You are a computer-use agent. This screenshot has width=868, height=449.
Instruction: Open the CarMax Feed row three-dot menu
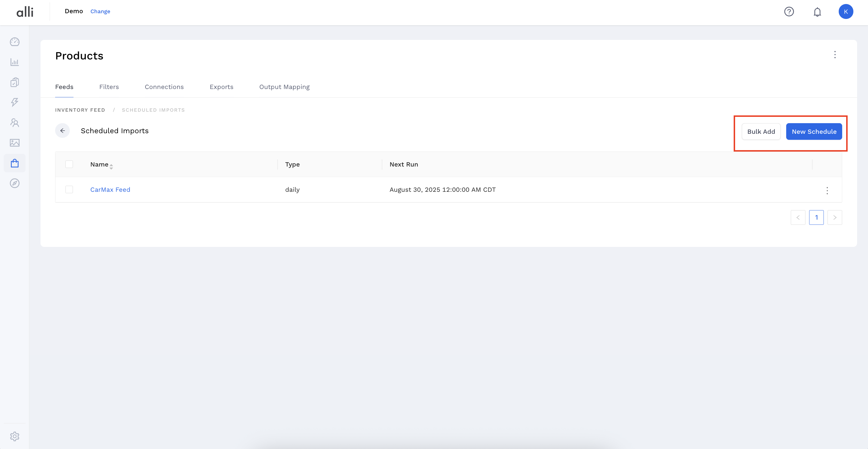point(827,190)
